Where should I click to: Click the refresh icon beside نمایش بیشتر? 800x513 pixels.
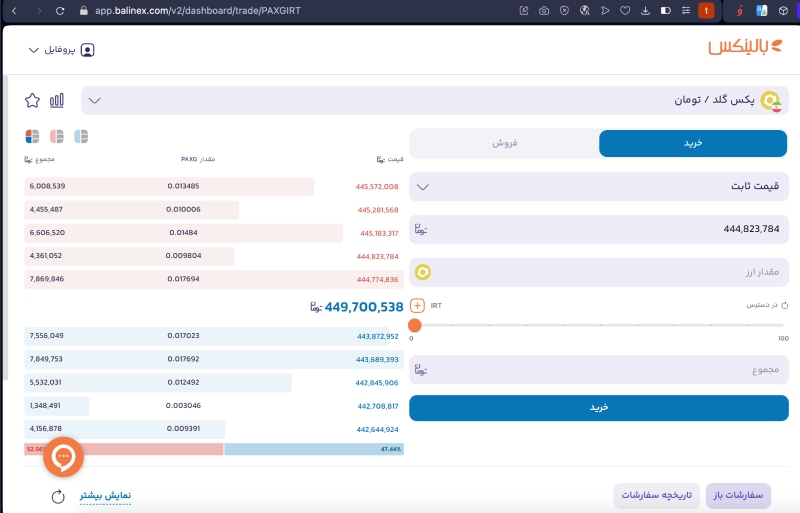[58, 496]
